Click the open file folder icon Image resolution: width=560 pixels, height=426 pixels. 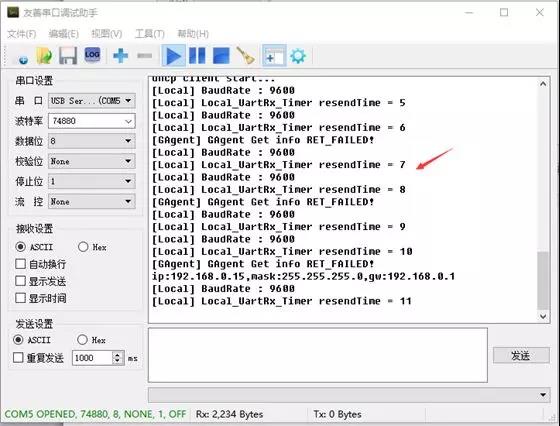(44, 56)
